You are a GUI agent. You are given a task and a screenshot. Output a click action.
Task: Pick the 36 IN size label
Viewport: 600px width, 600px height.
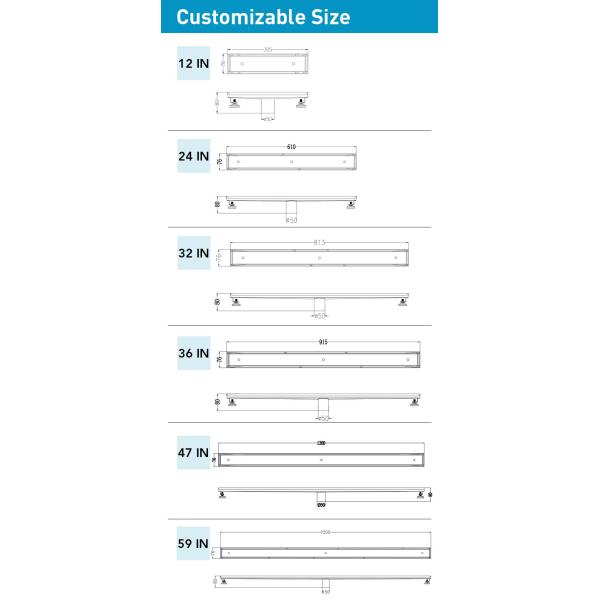coord(194,353)
